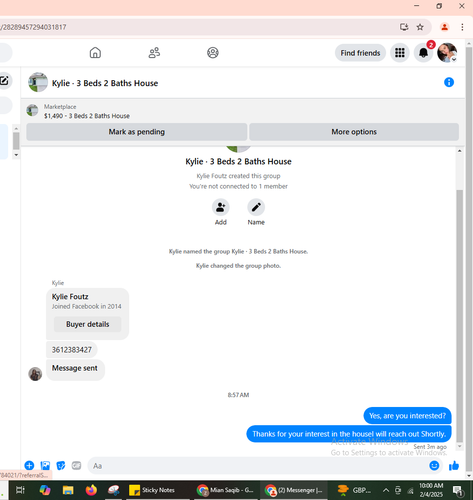Choose a sticker icon in composer
This screenshot has width=473, height=500.
(61, 466)
